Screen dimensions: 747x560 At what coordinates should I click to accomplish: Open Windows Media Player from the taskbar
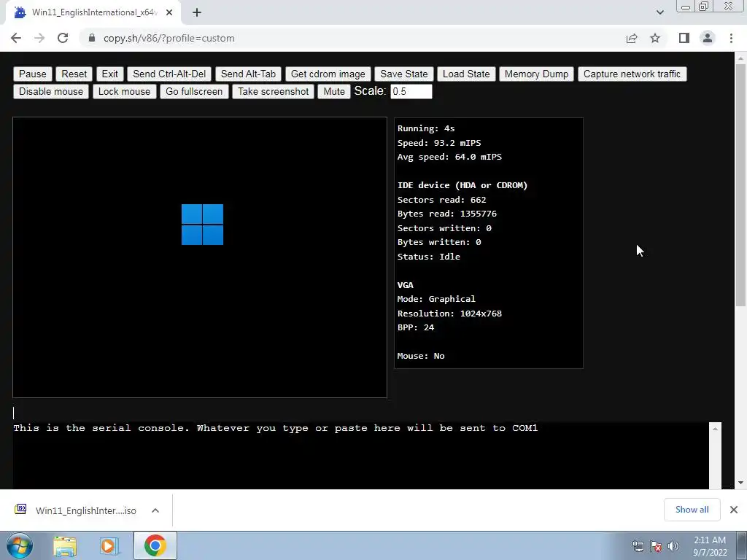(x=109, y=545)
